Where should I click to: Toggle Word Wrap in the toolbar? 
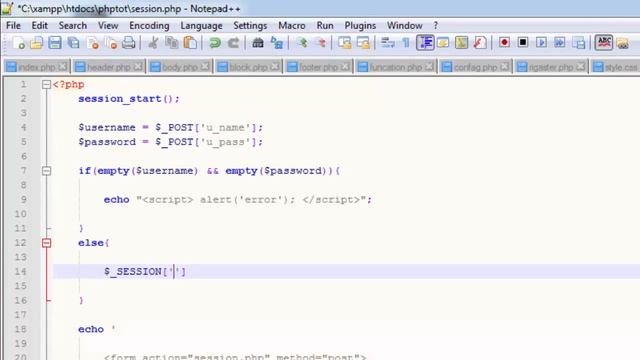(x=387, y=43)
